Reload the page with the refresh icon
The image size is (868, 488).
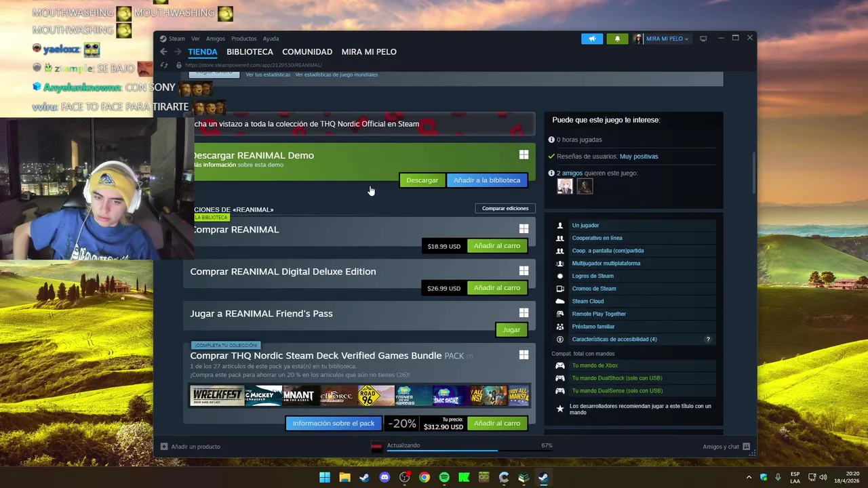[164, 65]
